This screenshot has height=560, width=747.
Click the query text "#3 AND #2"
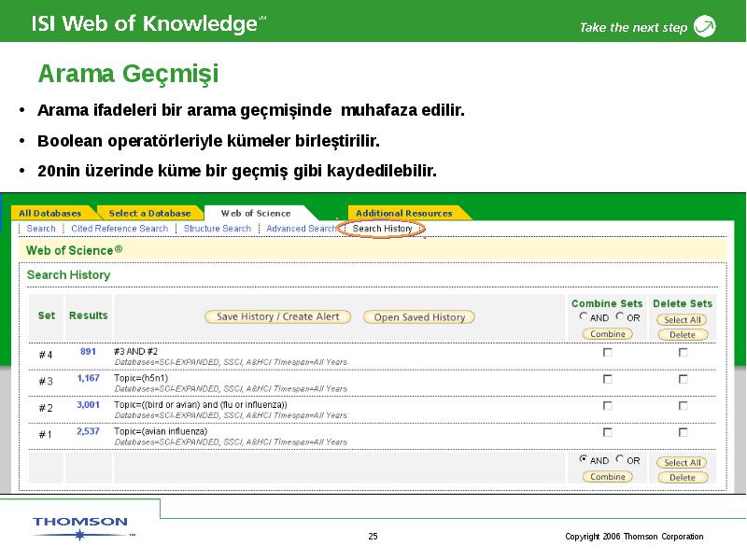135,352
